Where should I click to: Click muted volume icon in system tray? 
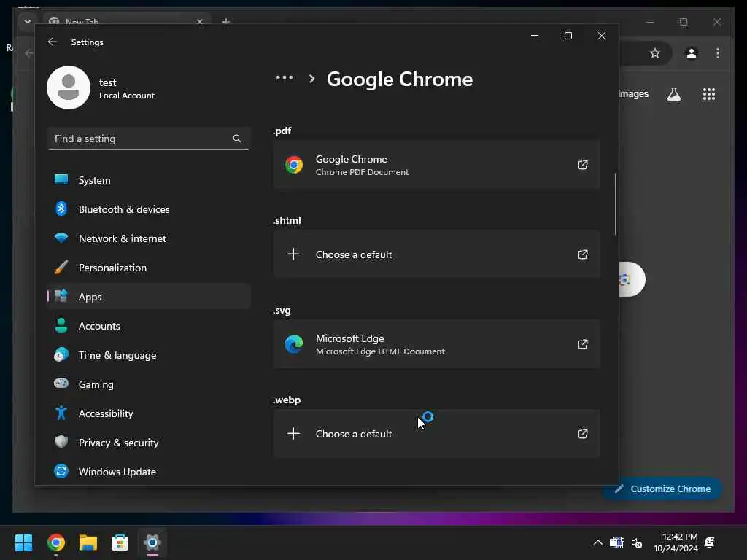click(x=637, y=542)
